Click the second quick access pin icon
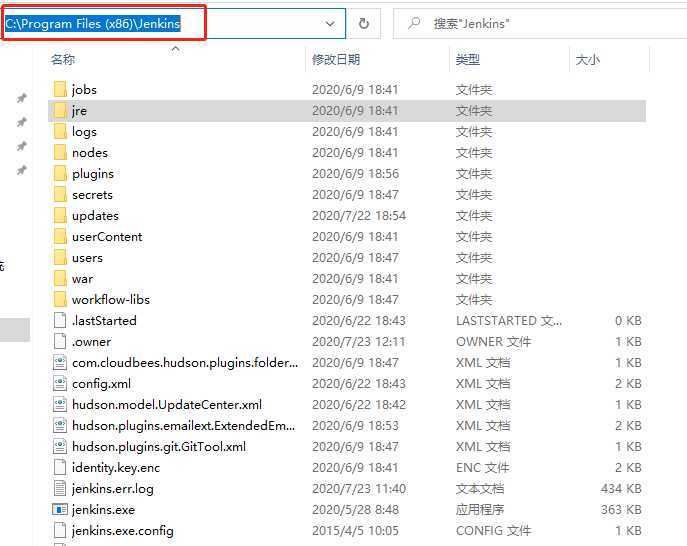 point(21,122)
